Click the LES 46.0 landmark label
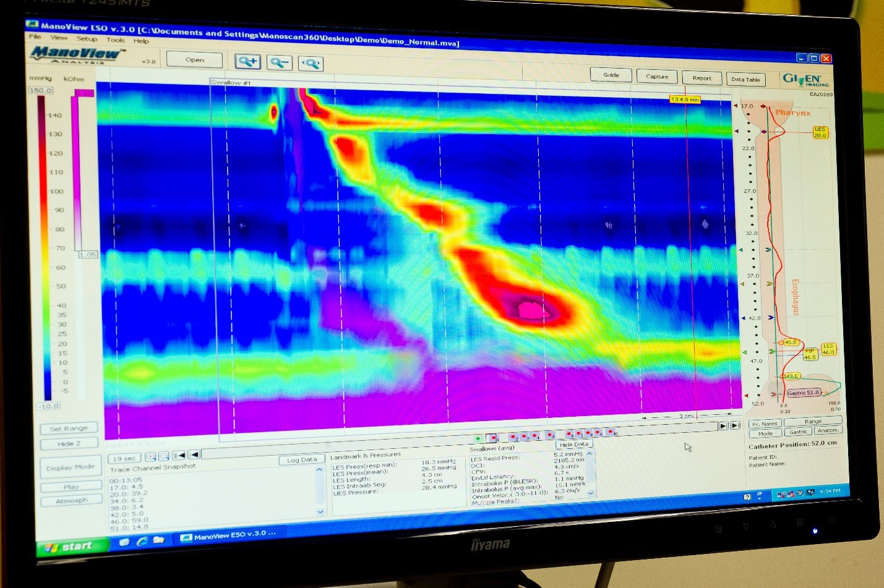This screenshot has height=588, width=884. pos(828,349)
